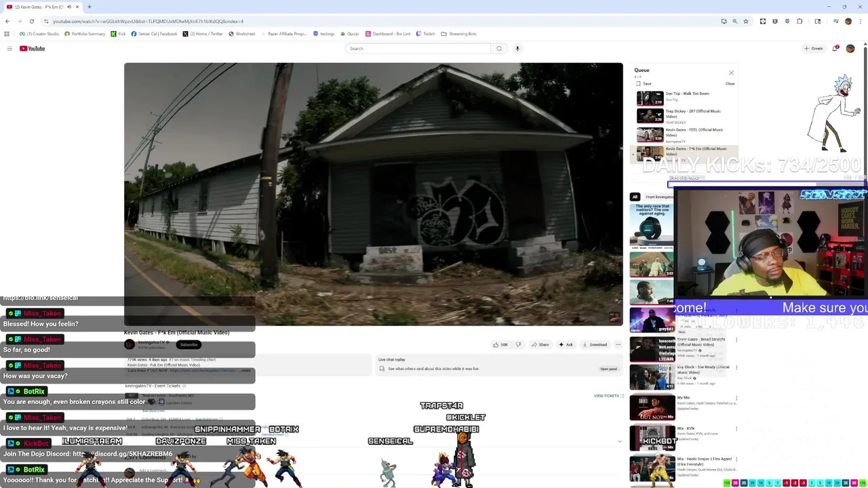This screenshot has height=488, width=868.
Task: Open more actions ellipsis under video
Action: [x=618, y=344]
